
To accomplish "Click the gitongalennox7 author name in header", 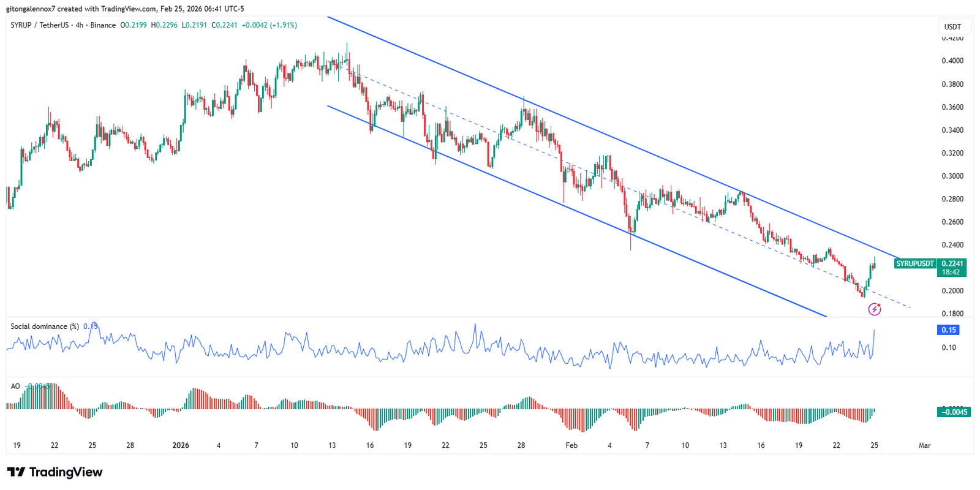I will tap(31, 9).
